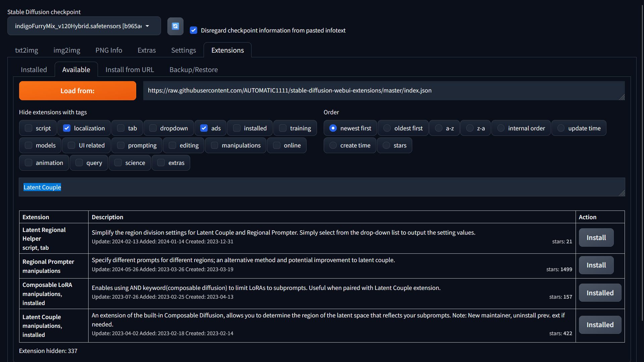Install the Latent Regional Helper extension

pos(596,238)
